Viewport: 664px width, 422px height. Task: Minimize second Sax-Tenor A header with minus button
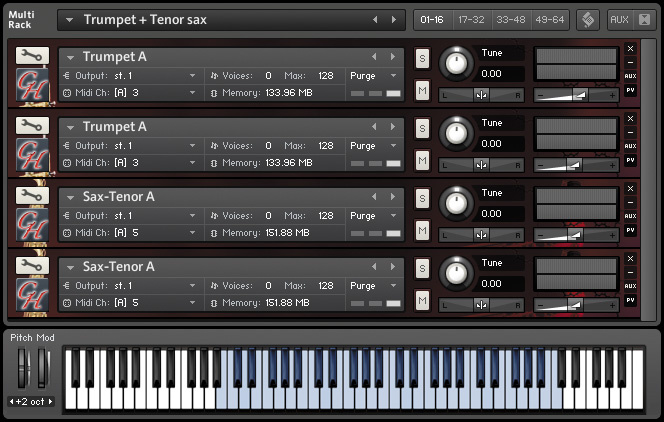tap(630, 273)
